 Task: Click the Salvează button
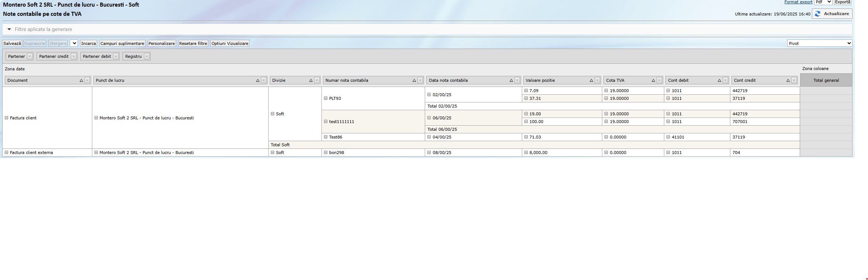(12, 43)
